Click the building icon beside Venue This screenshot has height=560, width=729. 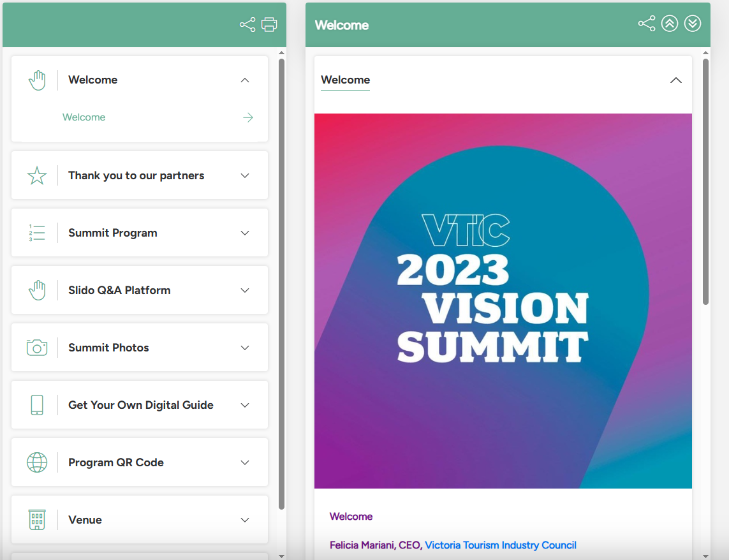click(x=37, y=520)
